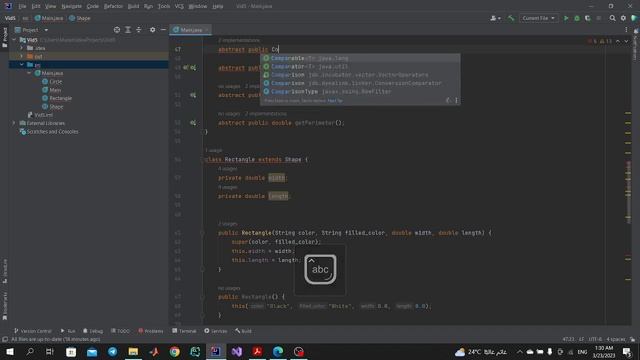The image size is (640, 360).
Task: Open the File menu
Action: 22,6
